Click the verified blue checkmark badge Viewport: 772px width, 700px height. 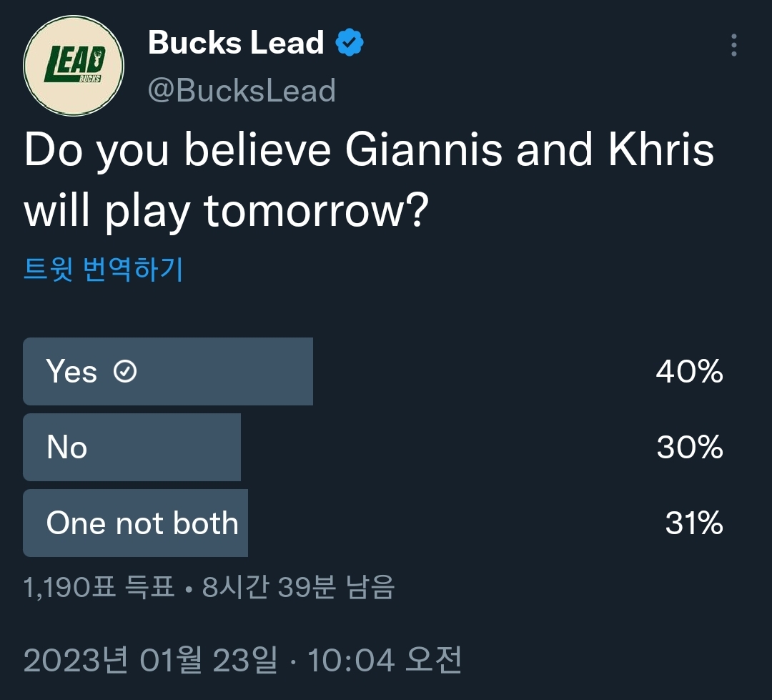click(x=350, y=44)
